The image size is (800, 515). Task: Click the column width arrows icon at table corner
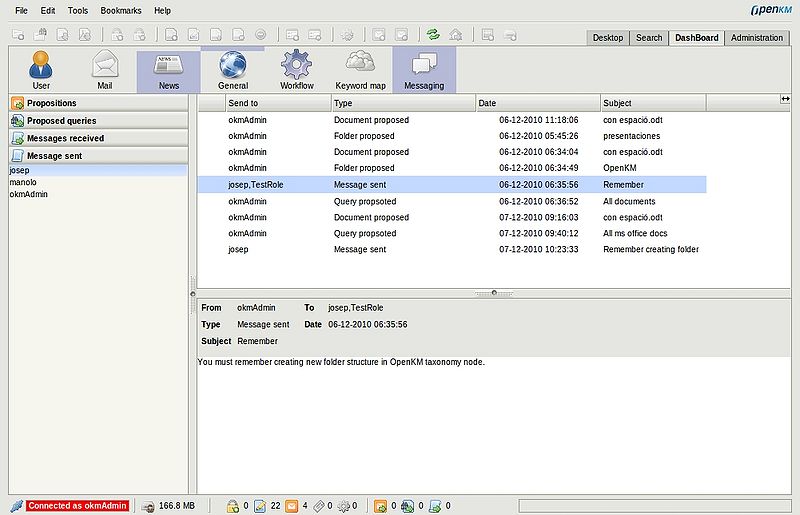click(x=785, y=99)
